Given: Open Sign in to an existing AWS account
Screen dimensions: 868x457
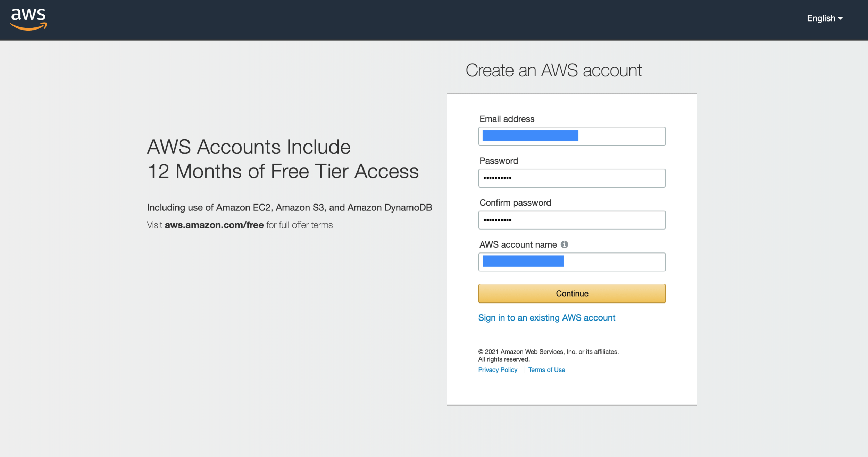Looking at the screenshot, I should click(x=546, y=318).
